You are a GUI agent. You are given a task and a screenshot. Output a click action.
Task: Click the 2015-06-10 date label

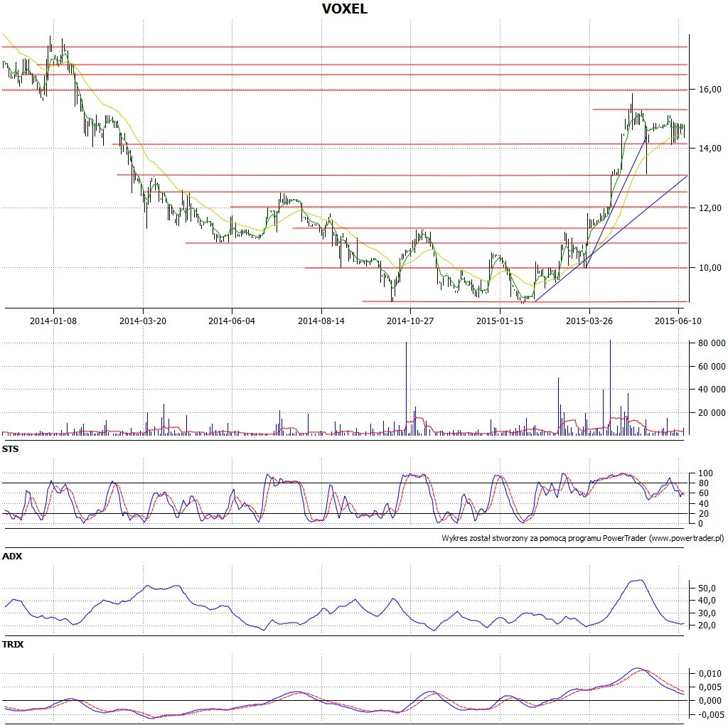pos(678,321)
